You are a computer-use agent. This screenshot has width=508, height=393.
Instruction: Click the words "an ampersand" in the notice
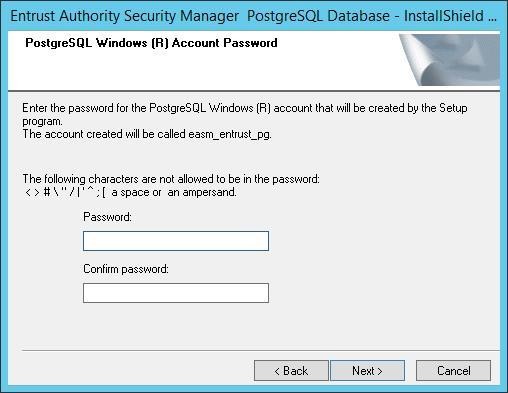[x=202, y=192]
